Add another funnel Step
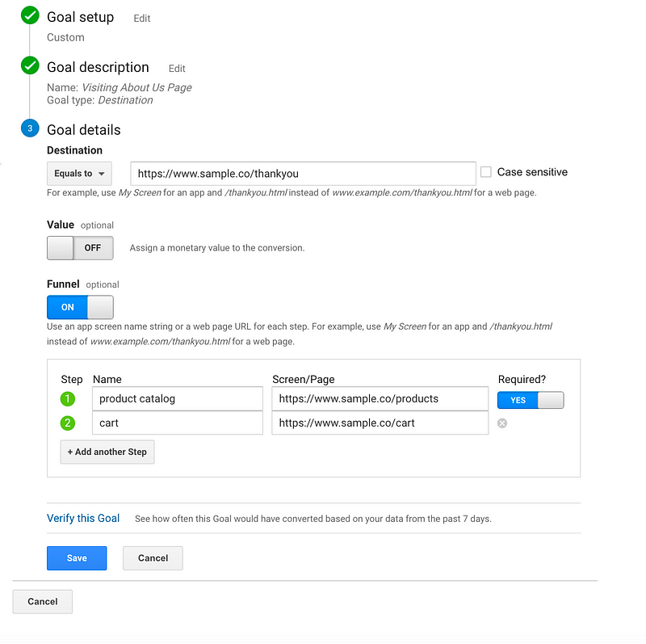The width and height of the screenshot is (646, 644). point(107,452)
